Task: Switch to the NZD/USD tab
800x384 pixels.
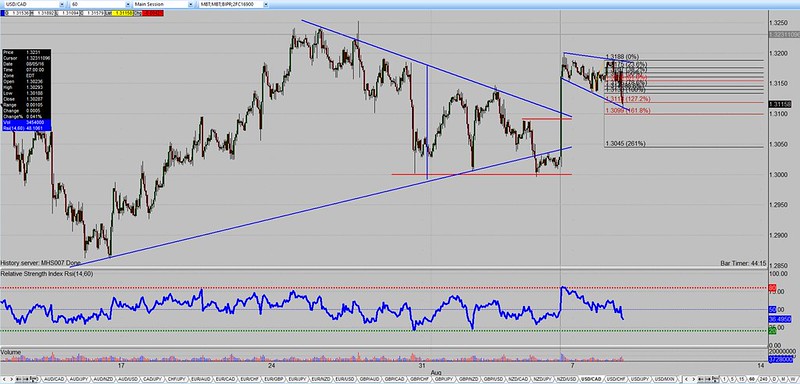Action: click(566, 379)
